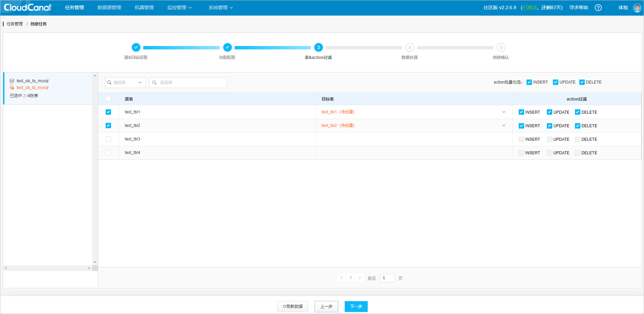This screenshot has height=314, width=644.
Task: Expand the target table chevron for test_tbl1
Action: 504,112
